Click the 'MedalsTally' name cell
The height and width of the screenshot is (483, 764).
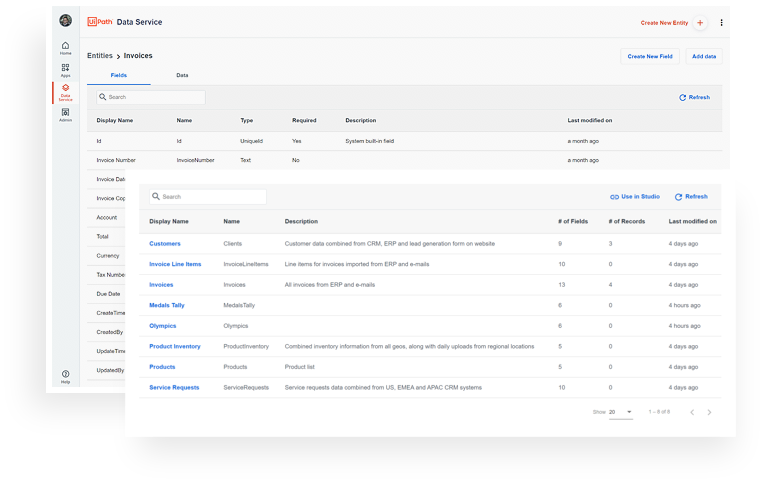[x=239, y=306]
